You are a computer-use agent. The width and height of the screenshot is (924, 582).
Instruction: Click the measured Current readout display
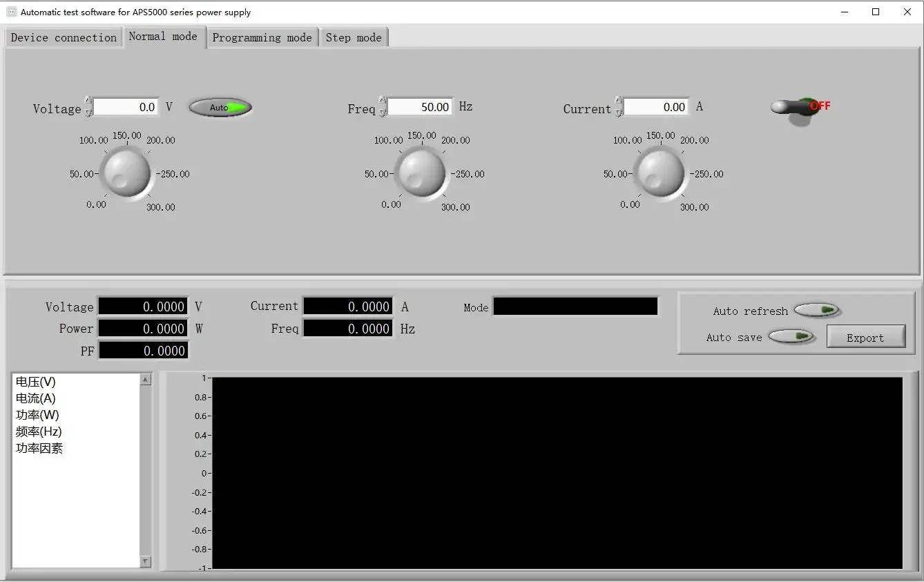(x=348, y=307)
